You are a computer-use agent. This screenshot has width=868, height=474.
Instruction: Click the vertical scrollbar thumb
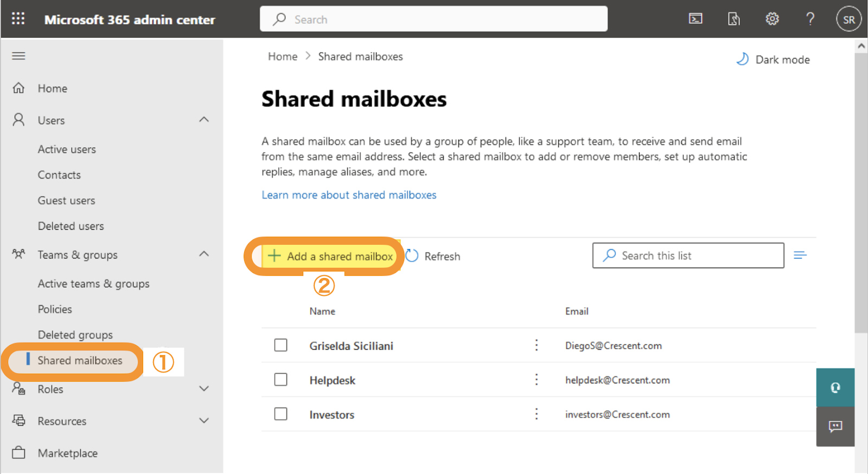tap(861, 193)
